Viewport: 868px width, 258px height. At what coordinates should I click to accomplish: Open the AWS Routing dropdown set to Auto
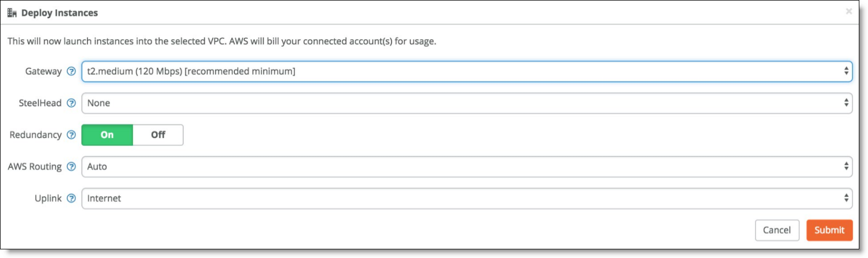467,167
